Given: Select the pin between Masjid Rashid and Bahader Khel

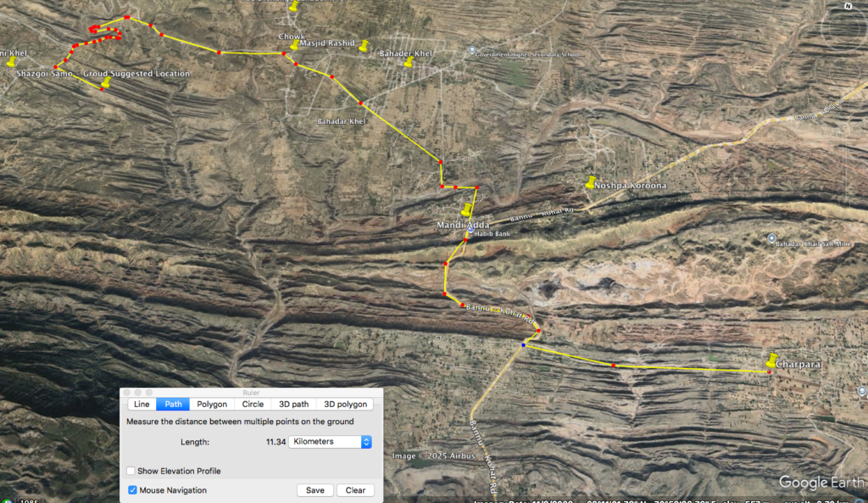Looking at the screenshot, I should coord(364,46).
